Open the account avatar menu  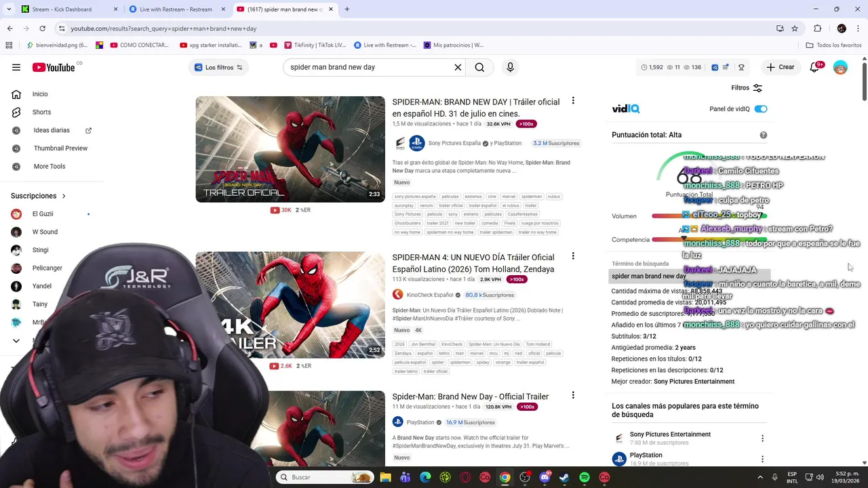[840, 67]
